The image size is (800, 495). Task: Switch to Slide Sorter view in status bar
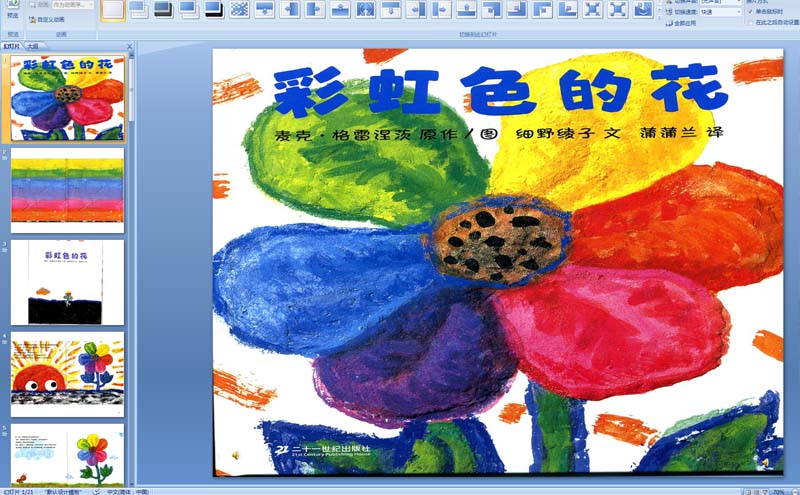[757, 492]
